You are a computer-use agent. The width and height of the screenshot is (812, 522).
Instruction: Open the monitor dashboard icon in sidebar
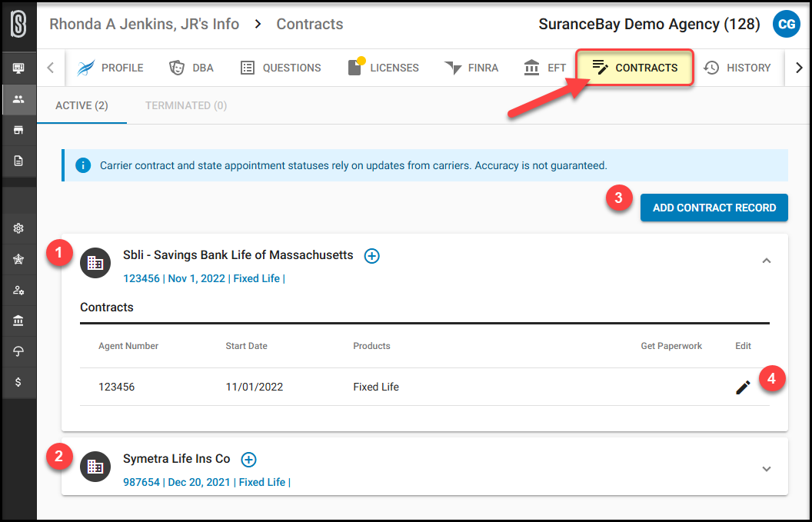18,68
